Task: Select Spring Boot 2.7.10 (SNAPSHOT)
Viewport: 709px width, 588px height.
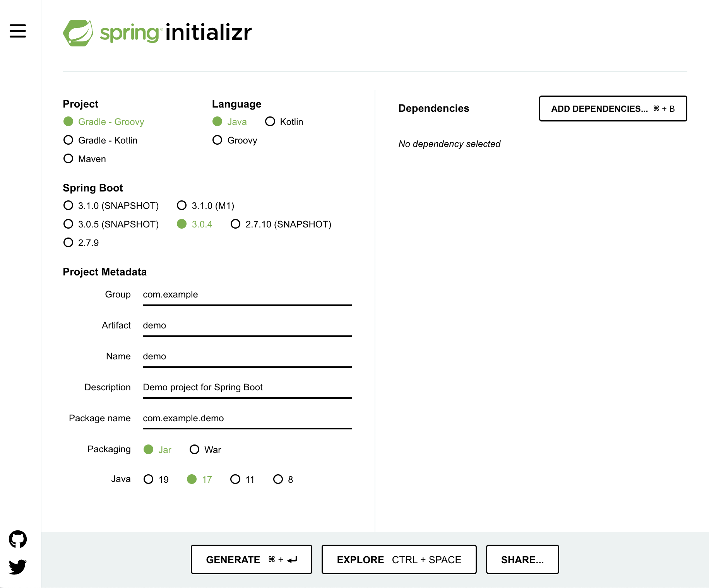Action: [x=281, y=224]
